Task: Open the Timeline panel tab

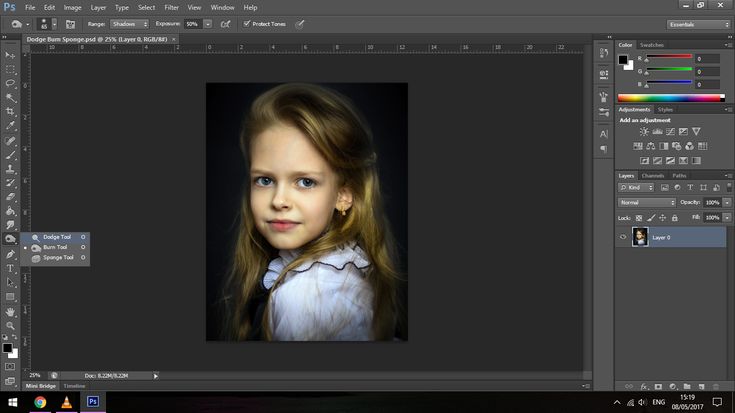Action: coord(75,385)
